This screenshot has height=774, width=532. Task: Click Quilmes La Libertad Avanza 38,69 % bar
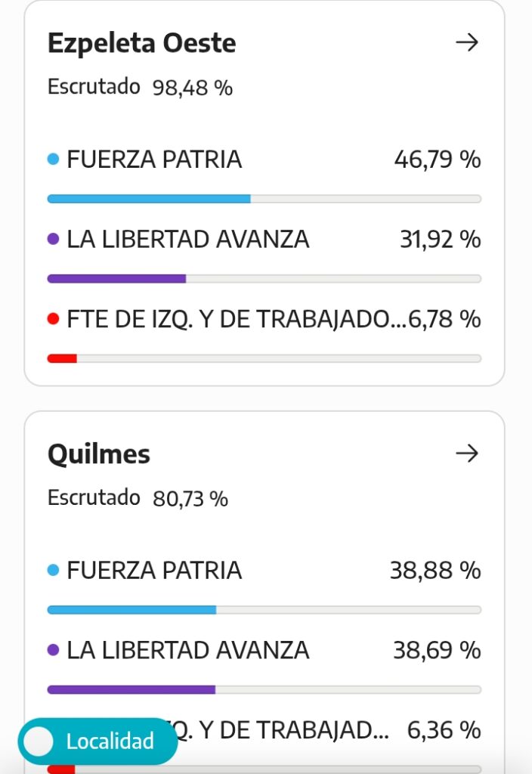pos(264,690)
